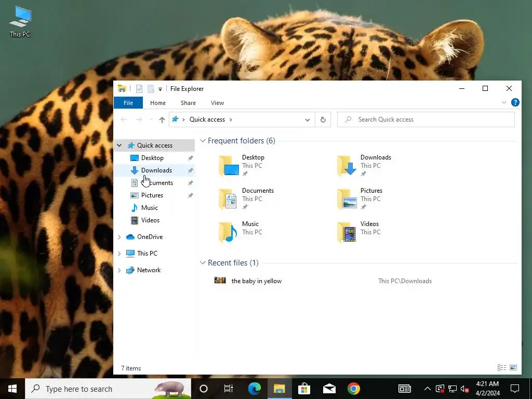Click the taskbar search box
Viewport: 532px width, 399px height.
coord(108,389)
